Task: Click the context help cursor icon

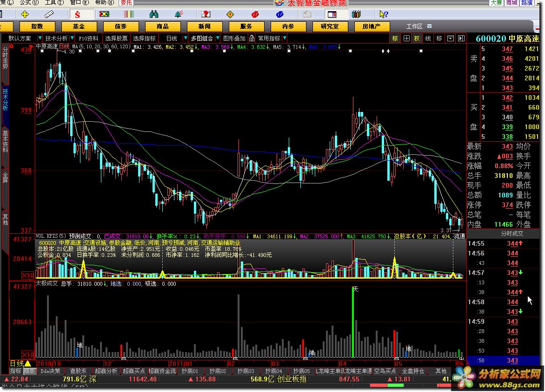Action: pos(383,14)
